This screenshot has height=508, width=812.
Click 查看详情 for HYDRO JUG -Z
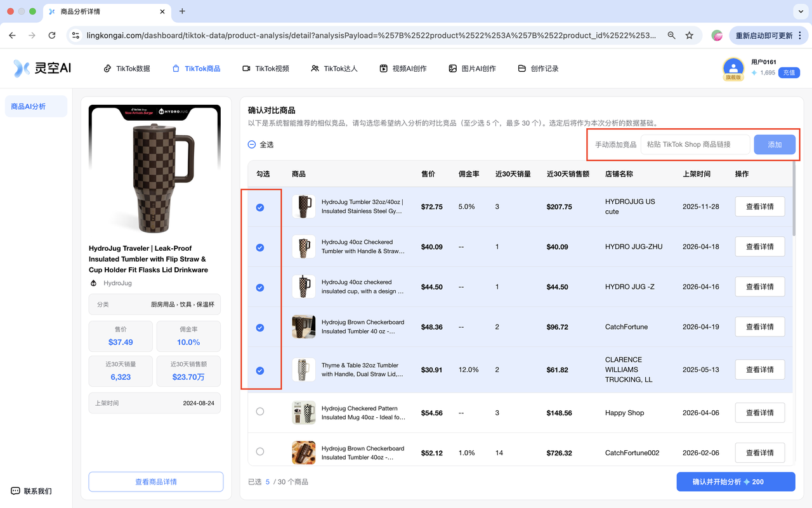759,286
